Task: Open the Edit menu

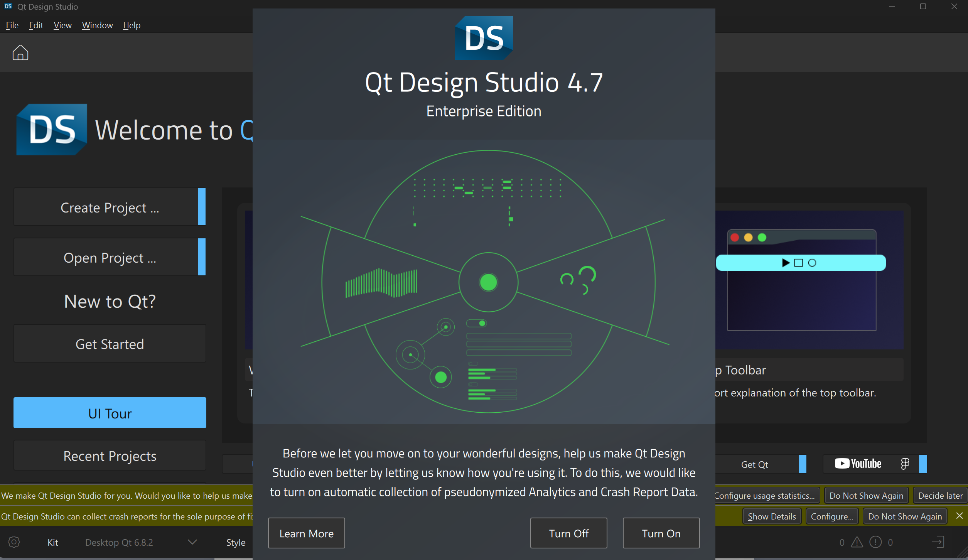Action: click(x=36, y=25)
